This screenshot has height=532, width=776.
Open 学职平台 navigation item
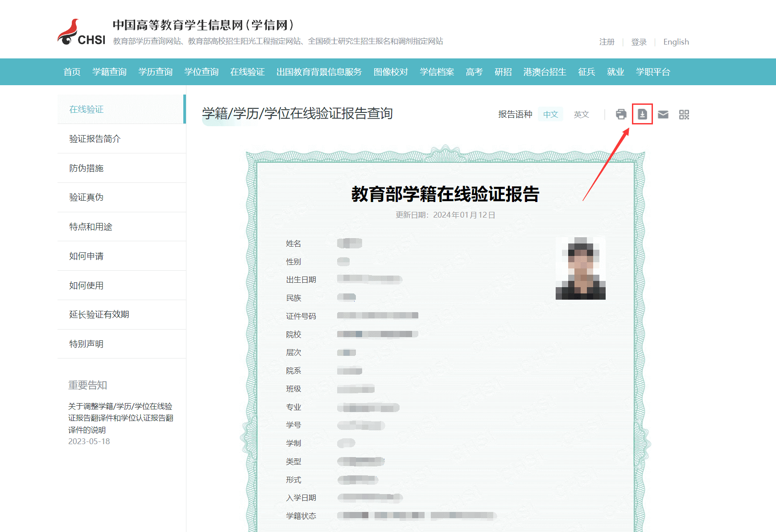[653, 72]
